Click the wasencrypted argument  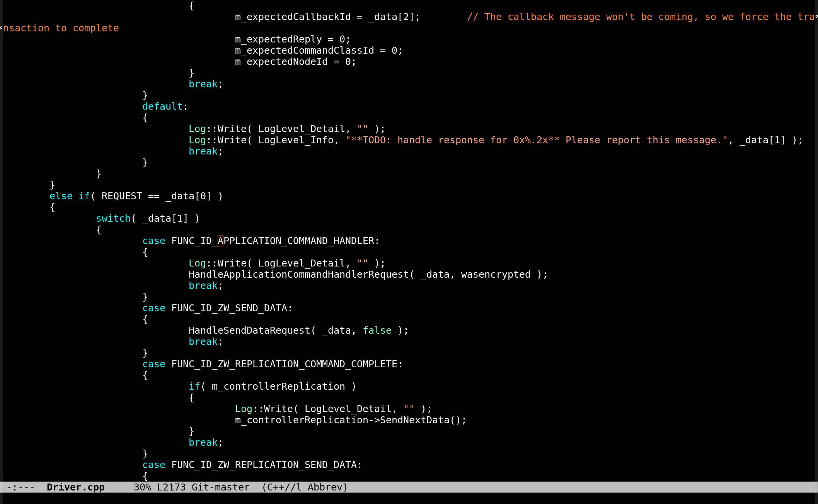click(x=496, y=275)
